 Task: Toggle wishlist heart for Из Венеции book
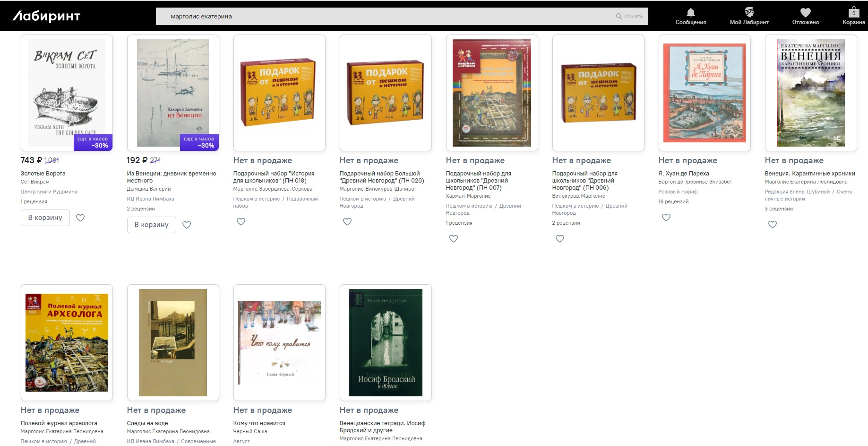pos(187,225)
